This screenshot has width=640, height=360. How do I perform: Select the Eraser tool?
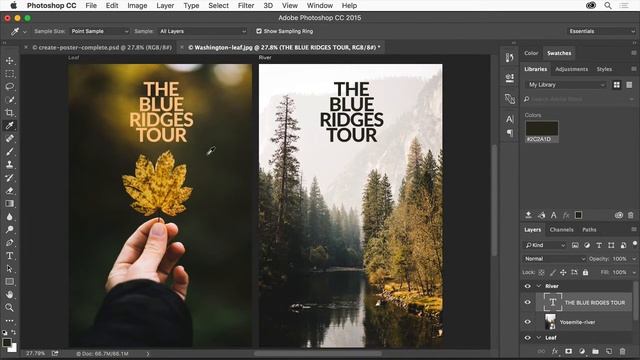(9, 191)
